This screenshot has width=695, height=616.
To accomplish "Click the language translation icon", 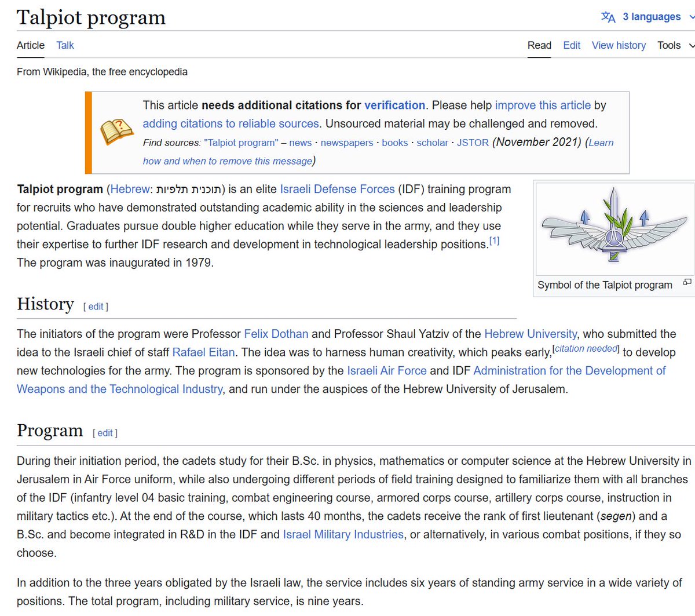I will pos(608,17).
